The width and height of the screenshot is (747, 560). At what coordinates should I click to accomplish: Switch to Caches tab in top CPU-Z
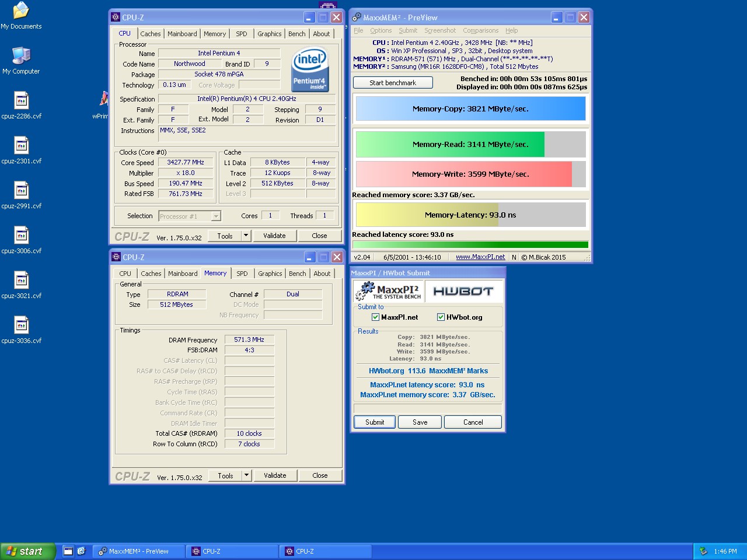pyautogui.click(x=150, y=34)
